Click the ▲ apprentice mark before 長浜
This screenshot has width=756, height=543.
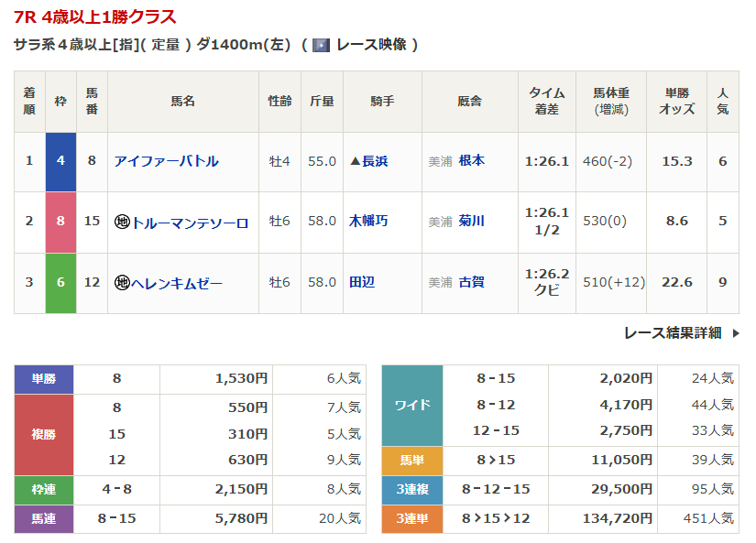pyautogui.click(x=356, y=161)
